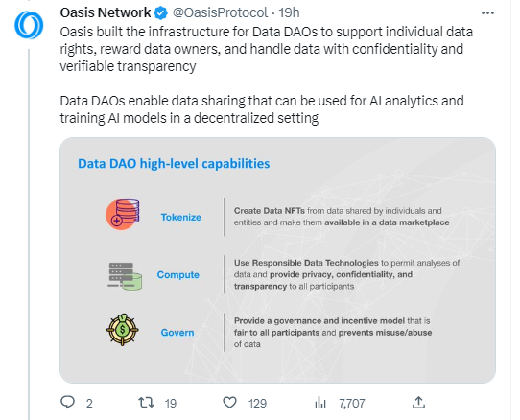520x420 pixels.
Task: Click the reply speech bubble icon
Action: (68, 402)
